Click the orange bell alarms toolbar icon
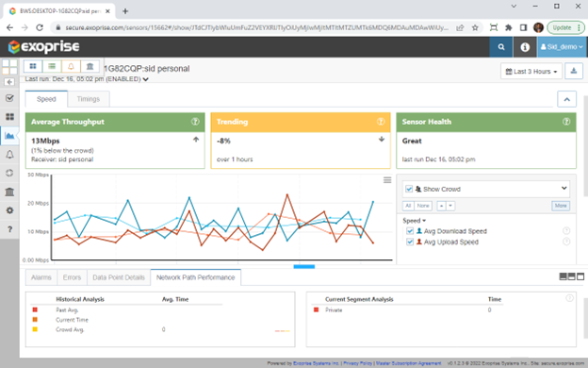 coord(71,66)
